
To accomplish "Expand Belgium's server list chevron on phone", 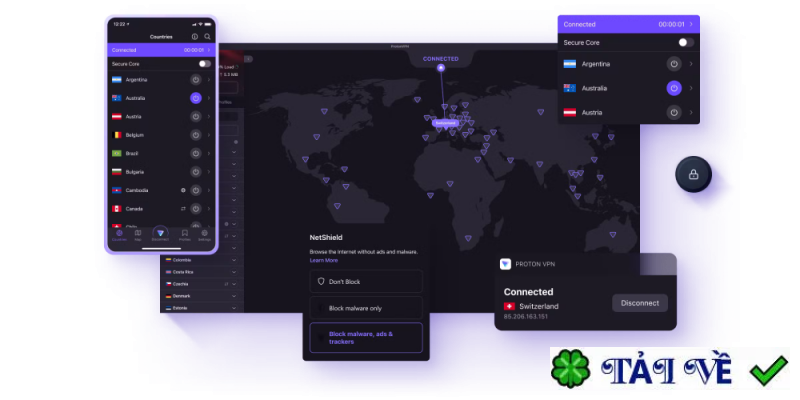I will tap(209, 135).
